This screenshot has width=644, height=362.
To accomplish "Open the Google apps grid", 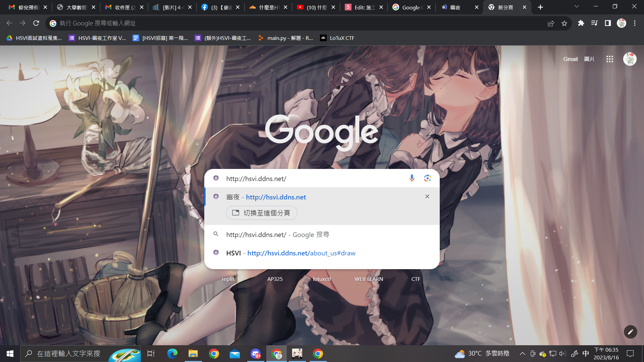I will 610,59.
